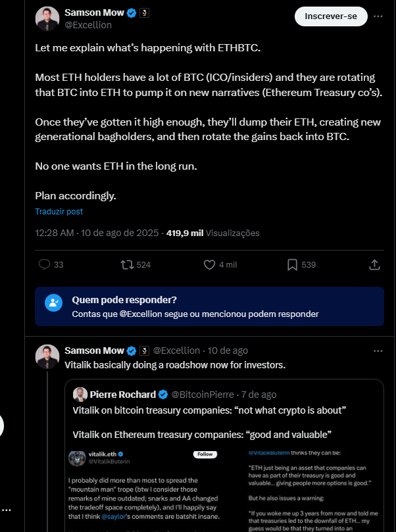Click the reply comment icon with 33

point(45,264)
